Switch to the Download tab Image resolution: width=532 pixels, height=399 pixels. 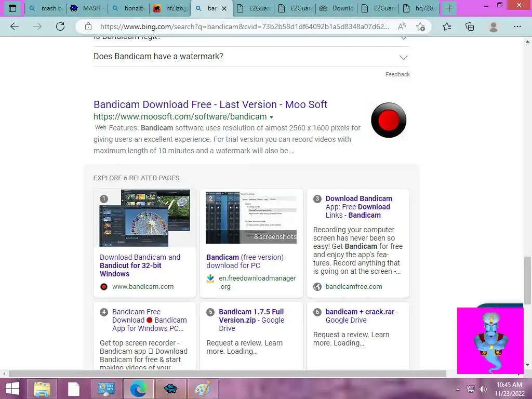click(x=336, y=8)
